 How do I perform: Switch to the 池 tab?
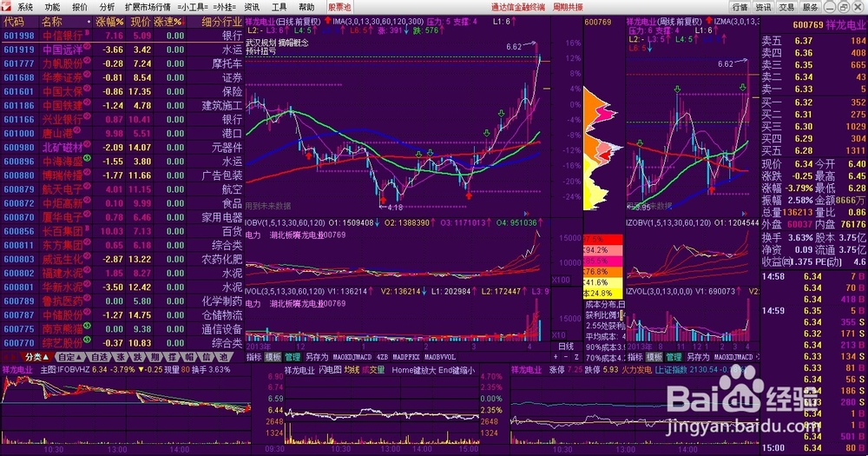(x=224, y=357)
